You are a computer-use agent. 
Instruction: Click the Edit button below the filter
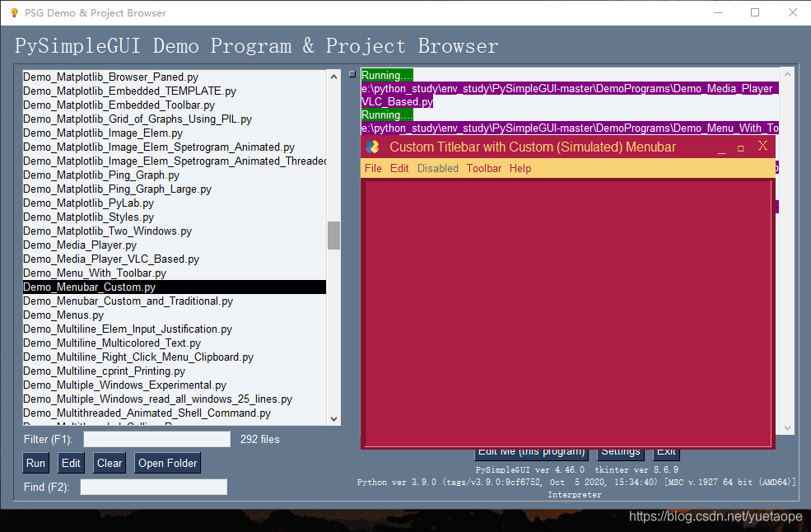71,463
